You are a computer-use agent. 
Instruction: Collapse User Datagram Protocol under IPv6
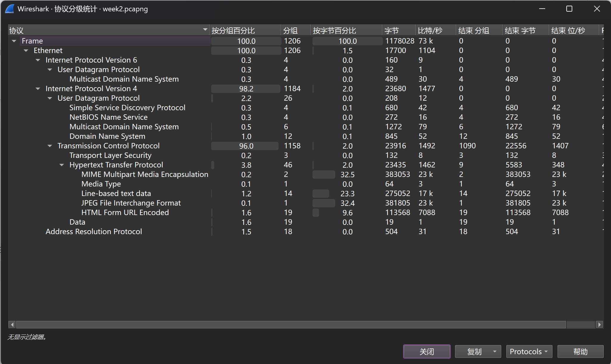(x=50, y=70)
